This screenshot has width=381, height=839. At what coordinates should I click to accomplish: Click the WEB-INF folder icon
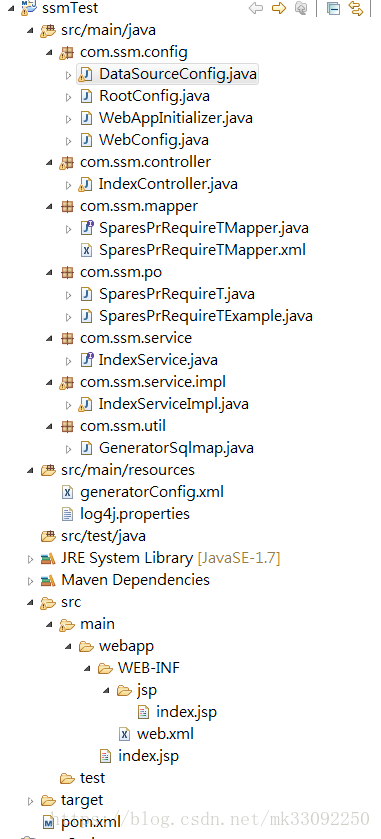point(105,668)
